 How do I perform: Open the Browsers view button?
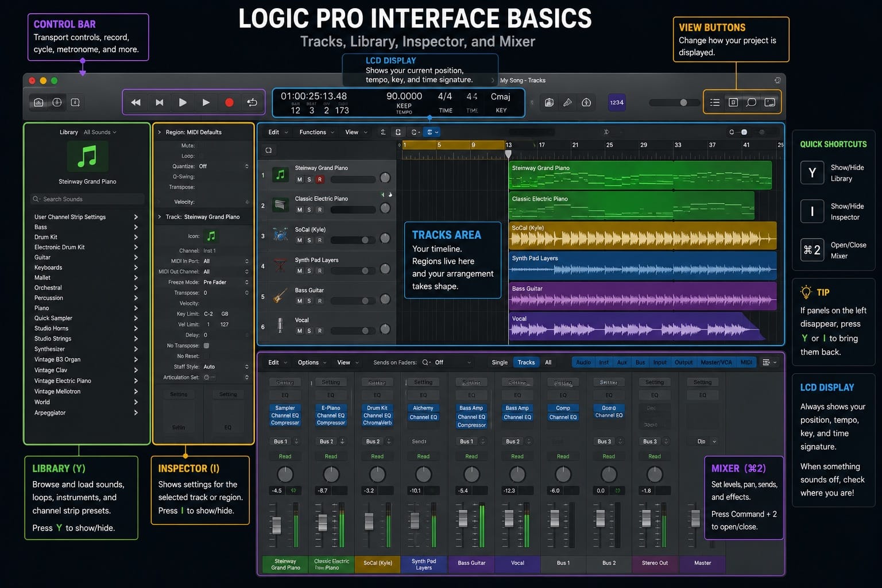(770, 102)
